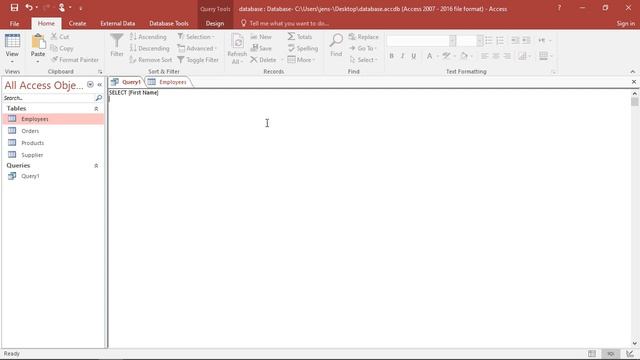Click the bulleted list icon in Text Formatting
The image size is (640, 360).
coord(489,40)
